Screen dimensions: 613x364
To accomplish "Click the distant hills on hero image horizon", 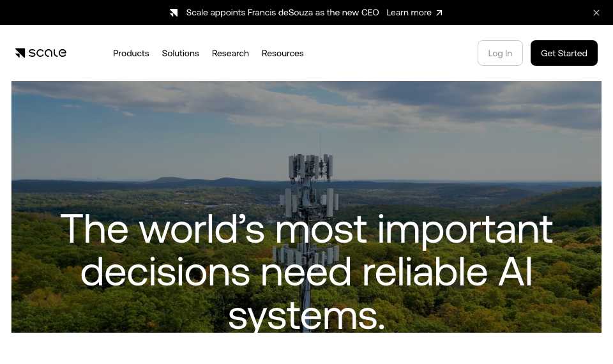I will point(195,182).
